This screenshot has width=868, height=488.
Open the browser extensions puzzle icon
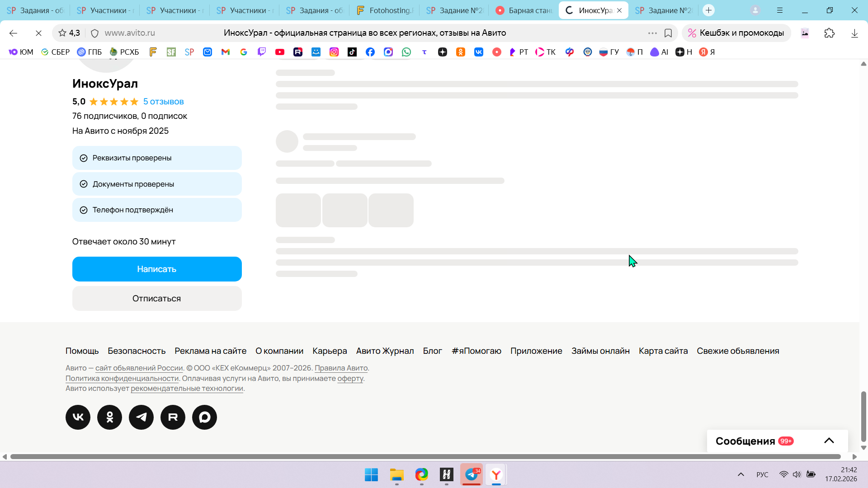(829, 33)
